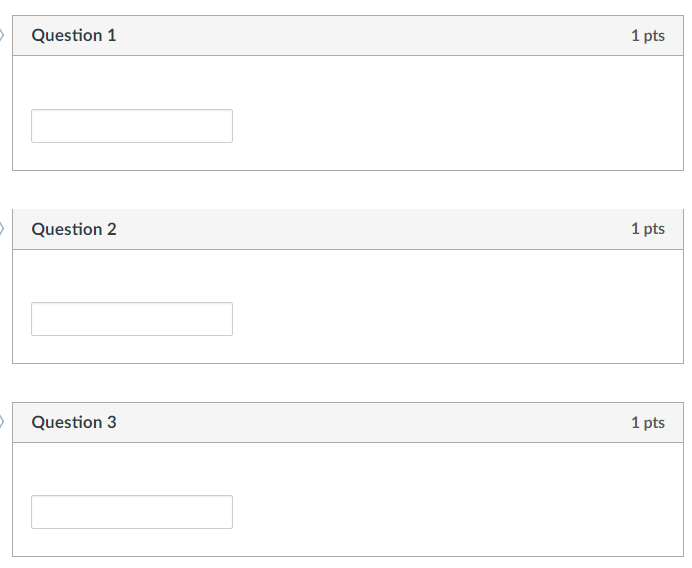Screen dimensions: 692x568
Task: Flag Question 2 using the left-edge marker
Action: 3,229
